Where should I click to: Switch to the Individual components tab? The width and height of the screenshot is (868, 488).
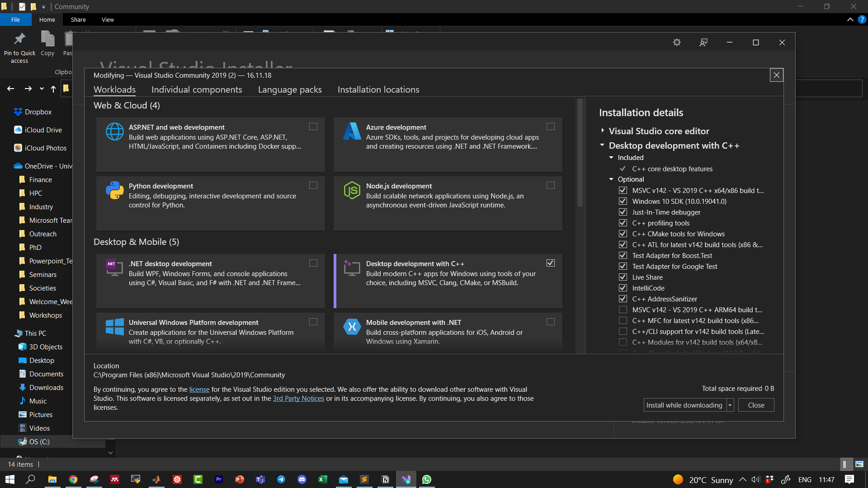(x=197, y=89)
